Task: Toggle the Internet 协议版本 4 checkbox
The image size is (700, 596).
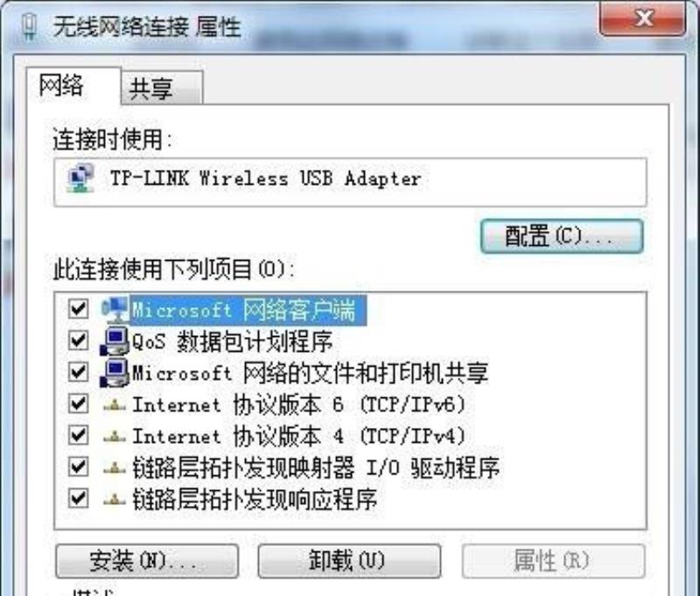Action: [78, 435]
